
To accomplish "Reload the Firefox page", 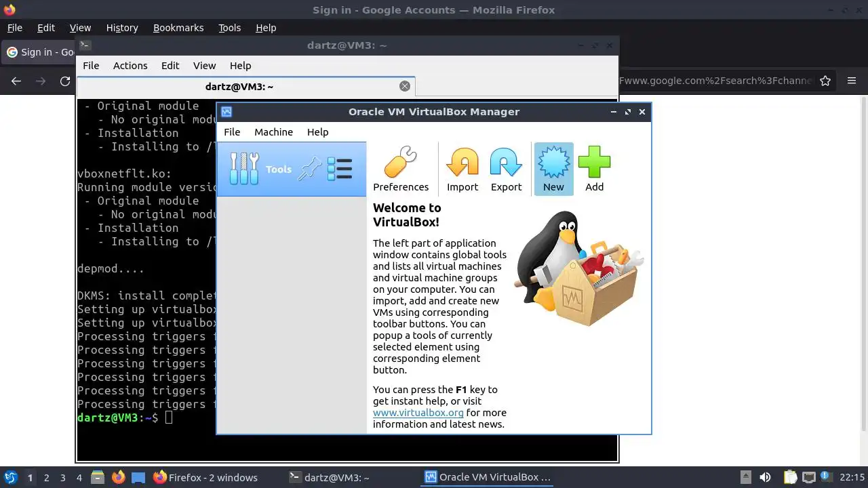I will coord(65,81).
